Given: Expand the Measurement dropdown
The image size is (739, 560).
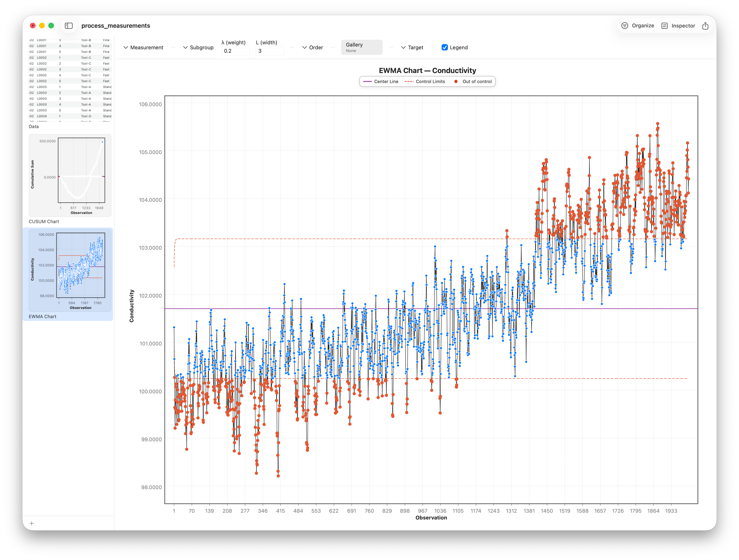Looking at the screenshot, I should point(143,47).
